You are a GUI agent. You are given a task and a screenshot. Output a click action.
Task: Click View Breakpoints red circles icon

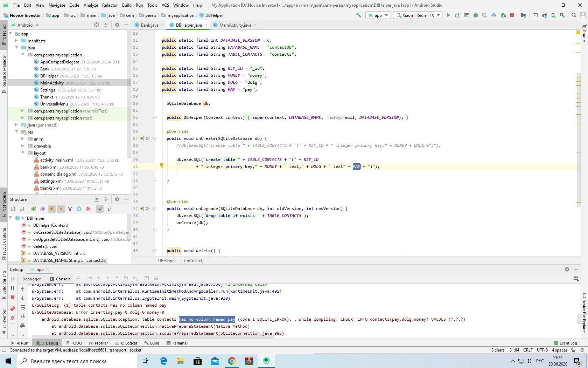[x=13, y=309]
